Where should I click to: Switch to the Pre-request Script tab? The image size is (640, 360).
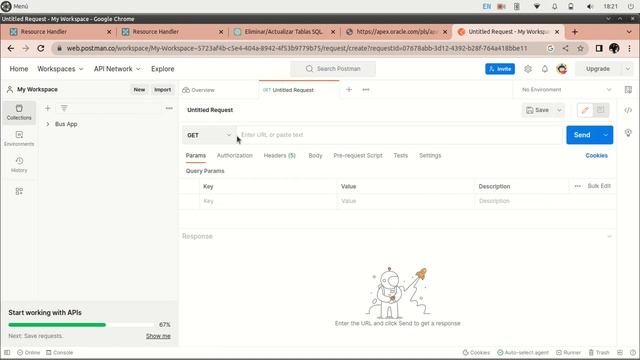click(358, 156)
